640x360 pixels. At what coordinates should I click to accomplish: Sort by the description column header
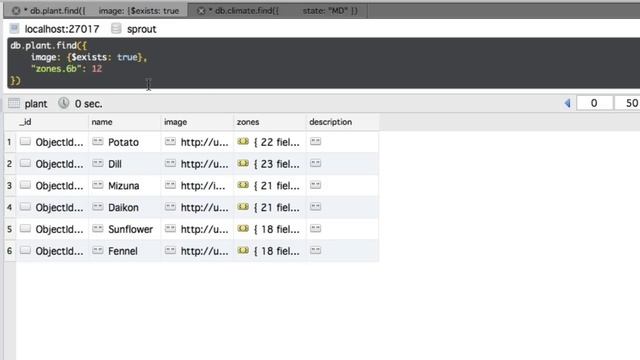342,122
